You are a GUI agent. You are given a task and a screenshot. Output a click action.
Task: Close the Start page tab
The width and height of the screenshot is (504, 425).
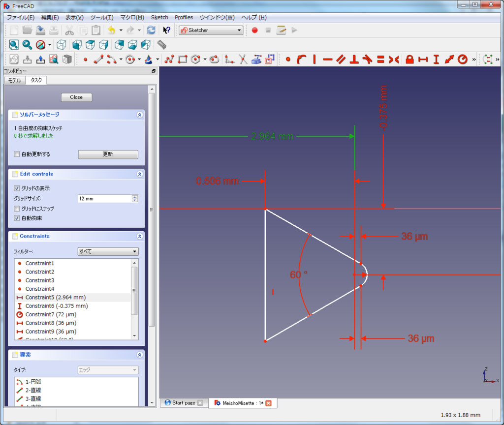click(x=200, y=403)
